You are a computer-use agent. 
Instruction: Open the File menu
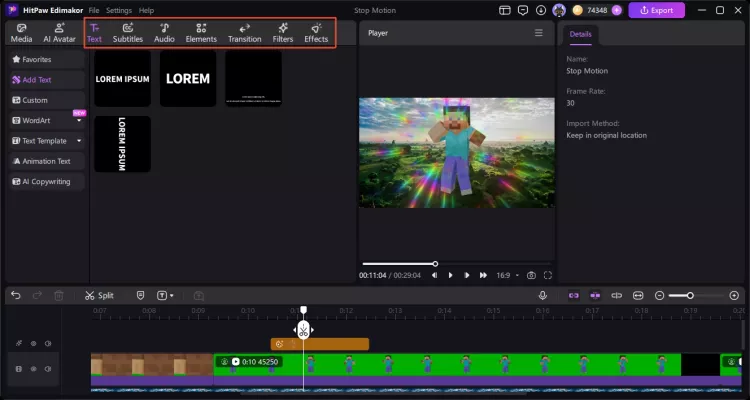click(94, 10)
